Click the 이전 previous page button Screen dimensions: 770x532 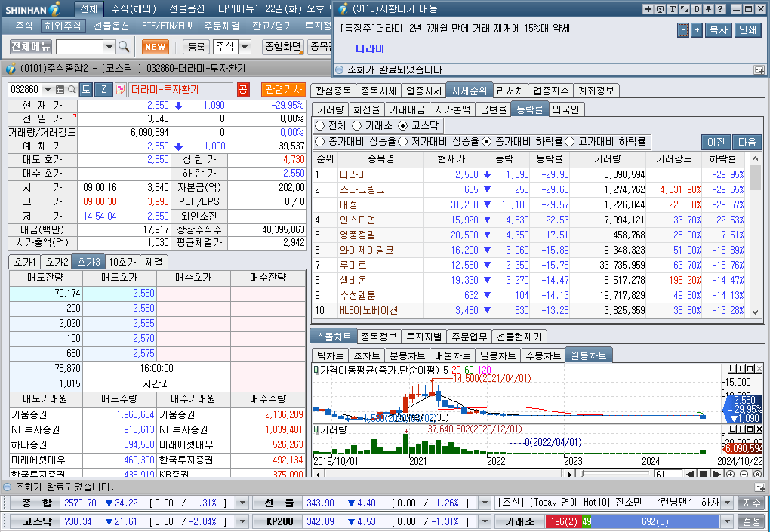[716, 142]
